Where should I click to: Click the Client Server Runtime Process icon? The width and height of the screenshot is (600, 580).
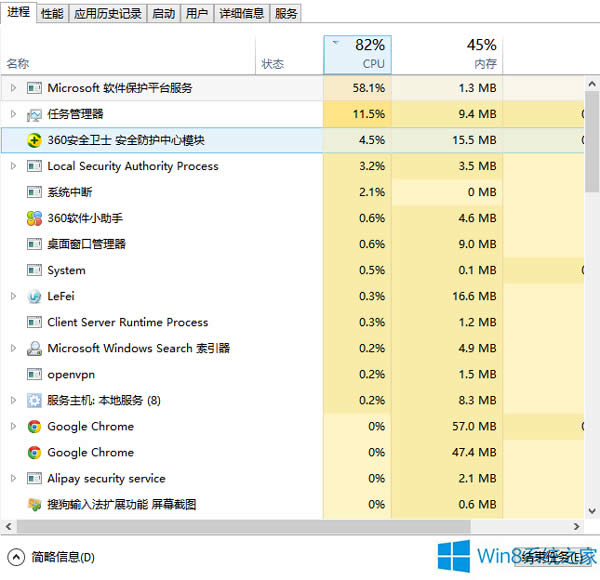point(34,323)
